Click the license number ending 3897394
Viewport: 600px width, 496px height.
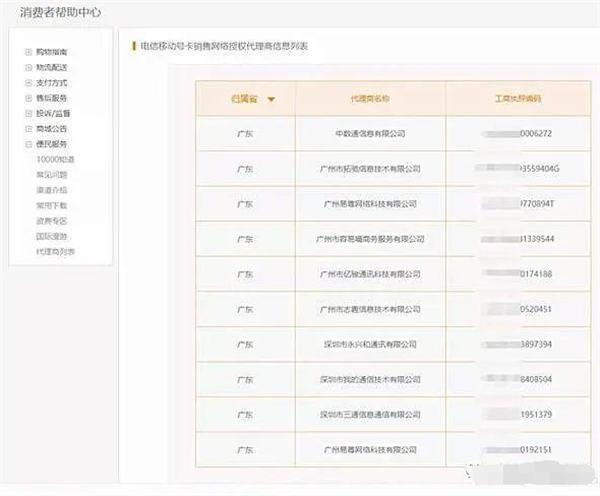(517, 344)
